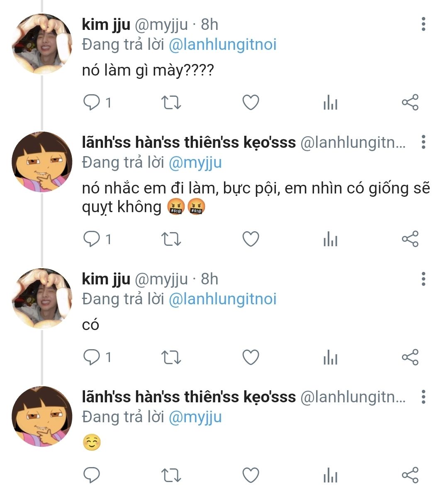Like the "có" reply from kim jju
Viewport: 448px width, 492px height.
coord(251,357)
